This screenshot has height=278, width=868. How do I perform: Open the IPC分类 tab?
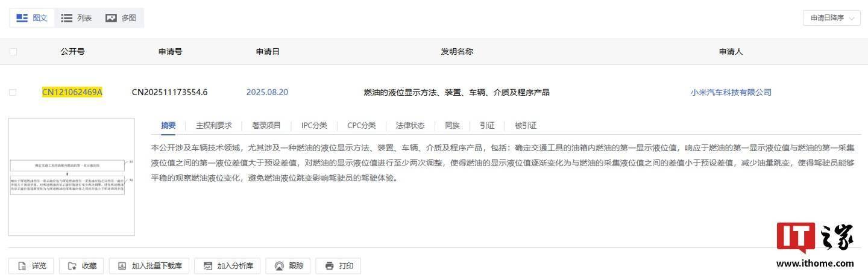click(314, 125)
